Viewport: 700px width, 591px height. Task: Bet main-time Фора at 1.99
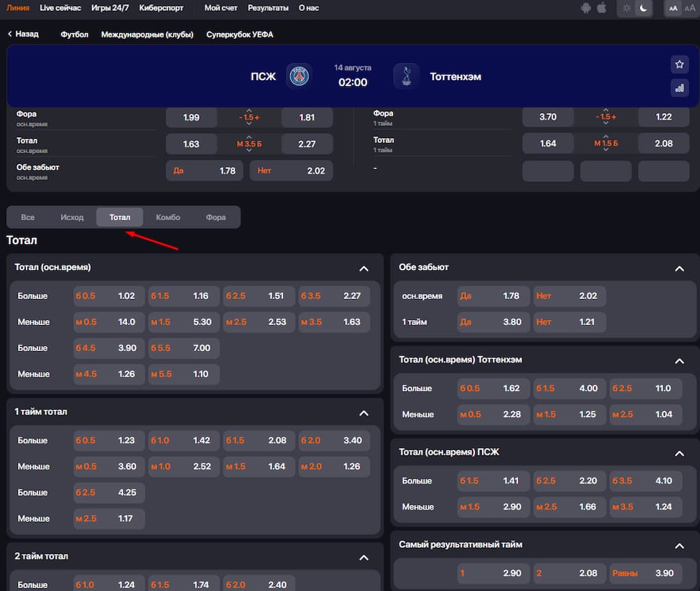(x=191, y=118)
